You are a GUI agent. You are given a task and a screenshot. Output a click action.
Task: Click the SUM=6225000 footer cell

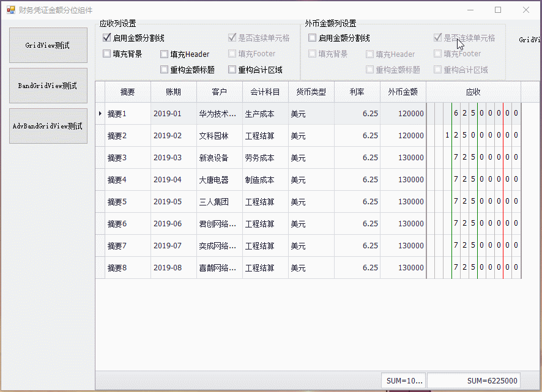pos(473,380)
